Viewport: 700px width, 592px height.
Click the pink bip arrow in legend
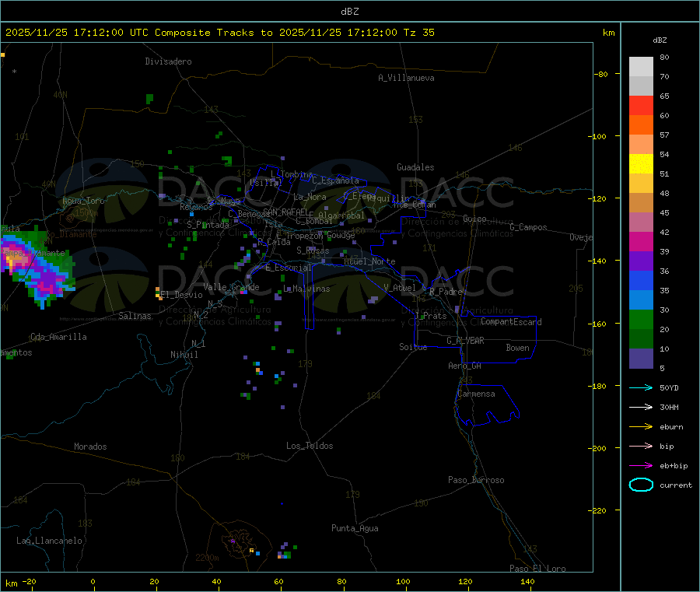click(641, 446)
